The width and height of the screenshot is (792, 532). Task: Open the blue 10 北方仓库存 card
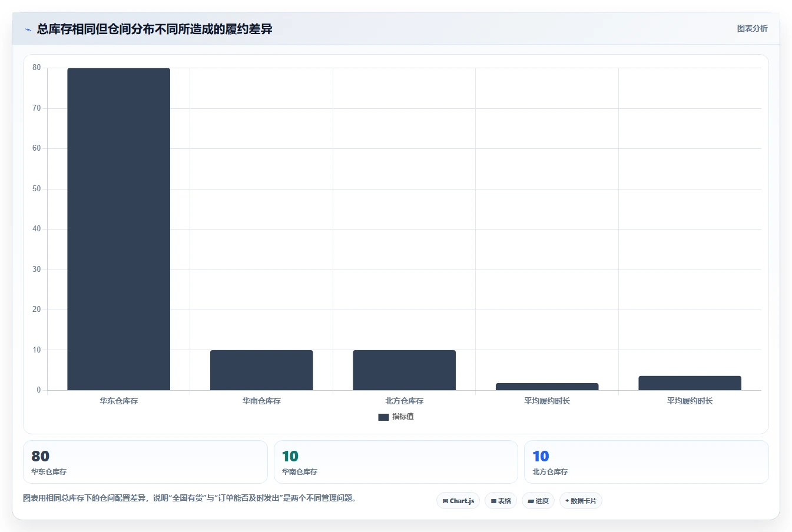(647, 462)
